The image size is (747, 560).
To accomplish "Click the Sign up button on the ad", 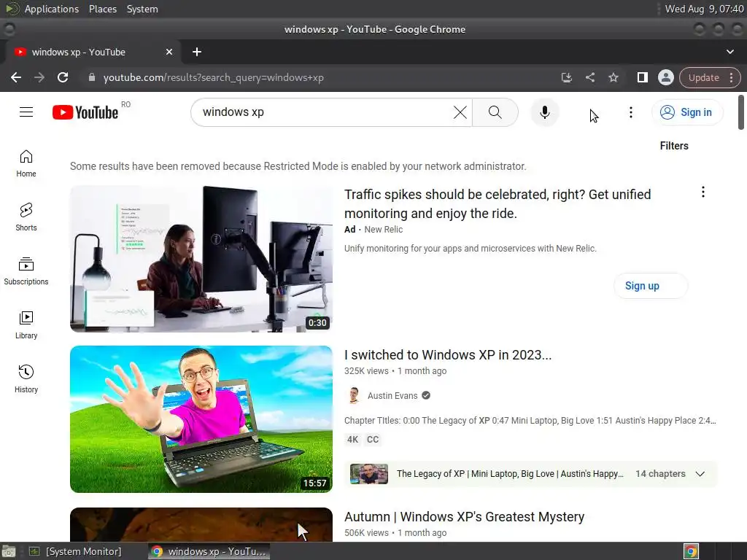I will tap(650, 286).
